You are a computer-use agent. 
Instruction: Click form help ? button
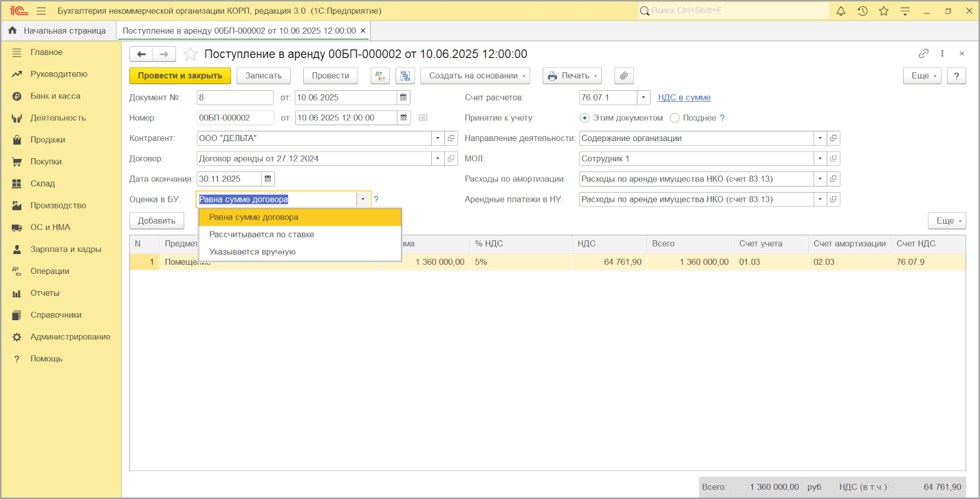(957, 76)
